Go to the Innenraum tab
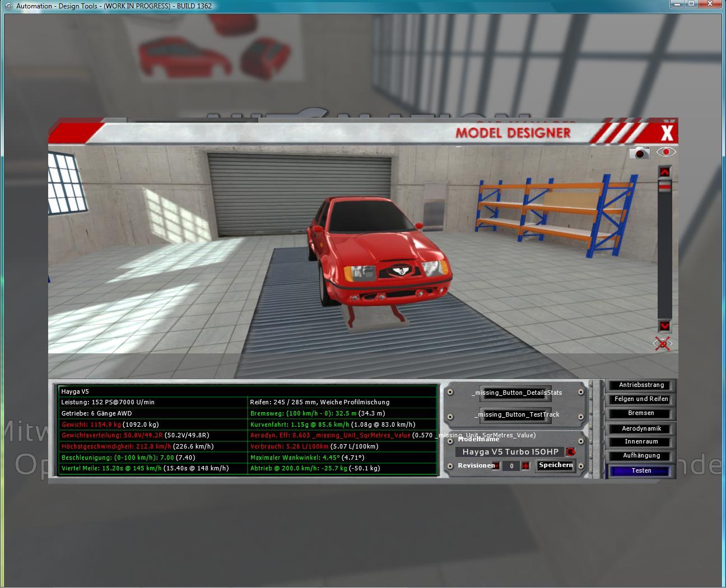This screenshot has width=726, height=588. (x=641, y=442)
